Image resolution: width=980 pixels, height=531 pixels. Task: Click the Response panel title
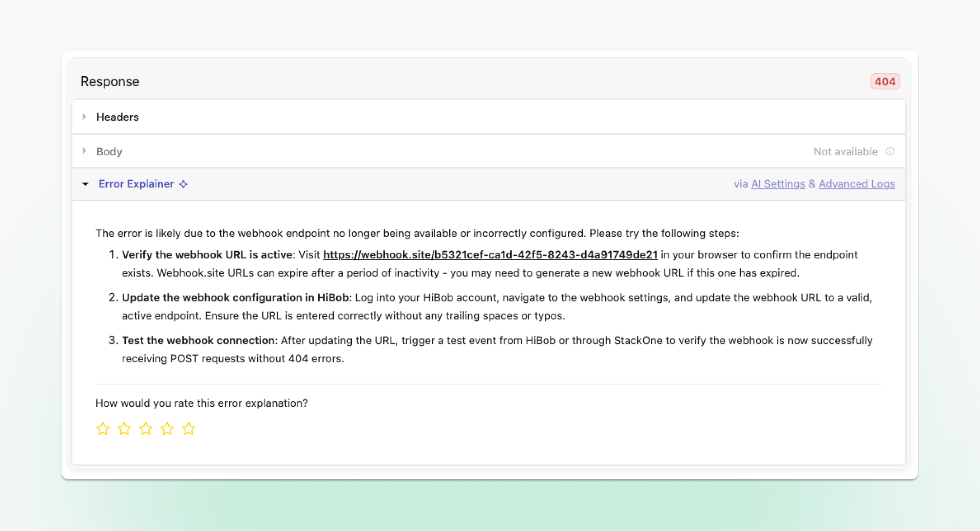click(x=110, y=81)
